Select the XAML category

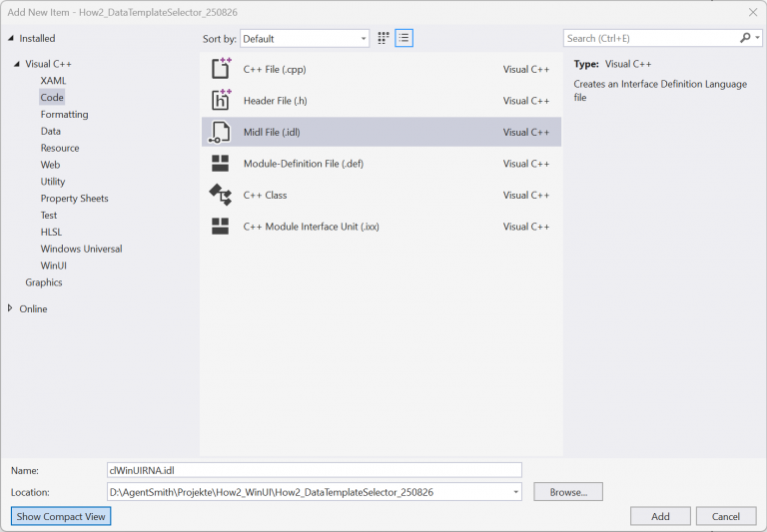(53, 80)
